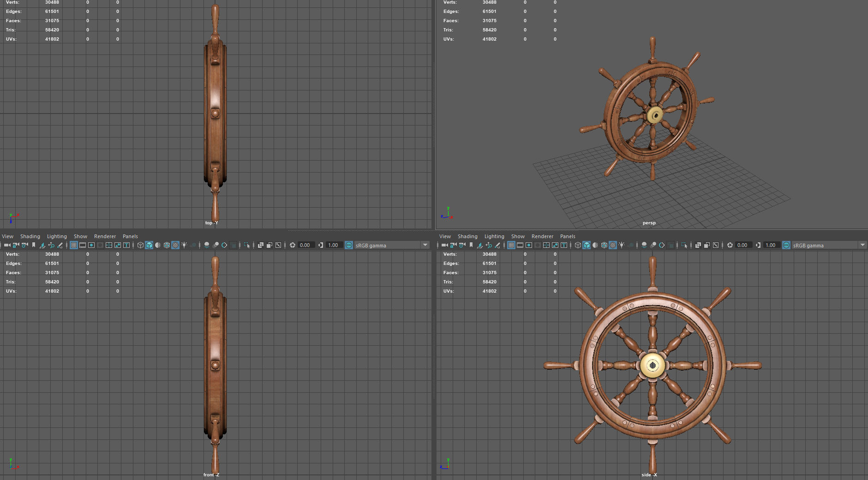Screen dimensions: 868x480
Task: Click Use Default Material in front view toolbar
Action: [x=158, y=245]
